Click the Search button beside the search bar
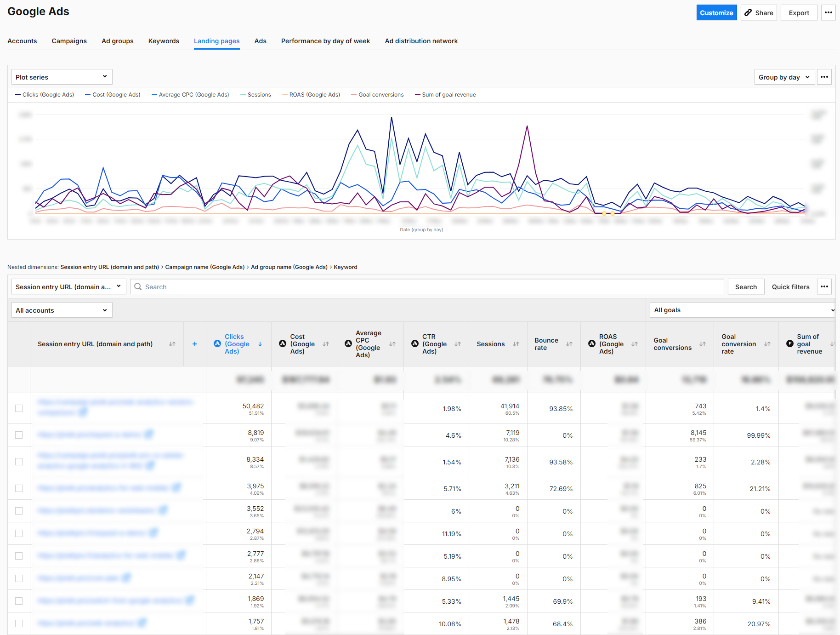The width and height of the screenshot is (840, 635). [746, 286]
